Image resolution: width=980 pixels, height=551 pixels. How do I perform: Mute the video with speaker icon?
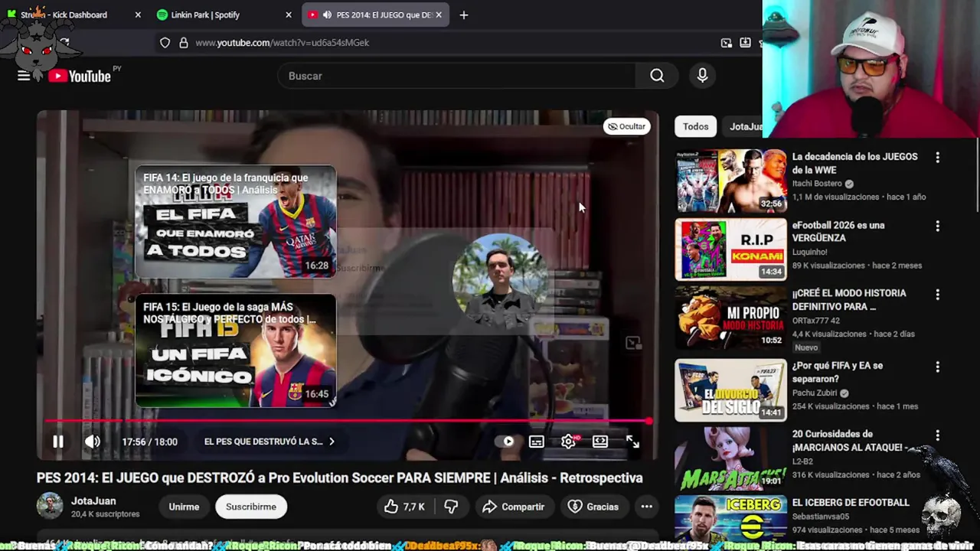click(93, 442)
